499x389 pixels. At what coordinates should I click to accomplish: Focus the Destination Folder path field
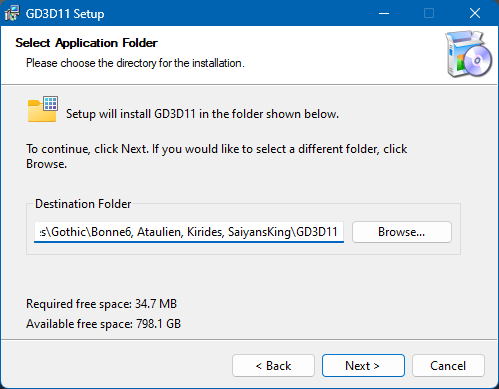tap(189, 232)
